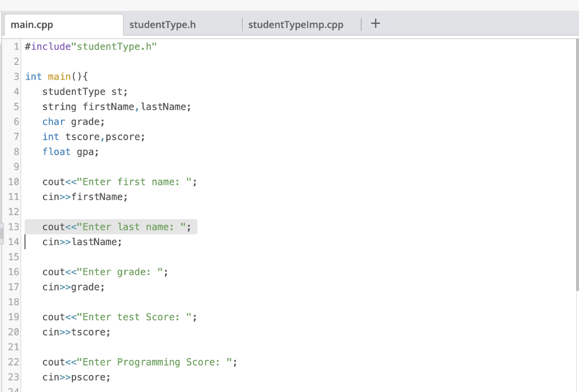The width and height of the screenshot is (579, 392).
Task: Create a new file with the plus button
Action: (375, 23)
